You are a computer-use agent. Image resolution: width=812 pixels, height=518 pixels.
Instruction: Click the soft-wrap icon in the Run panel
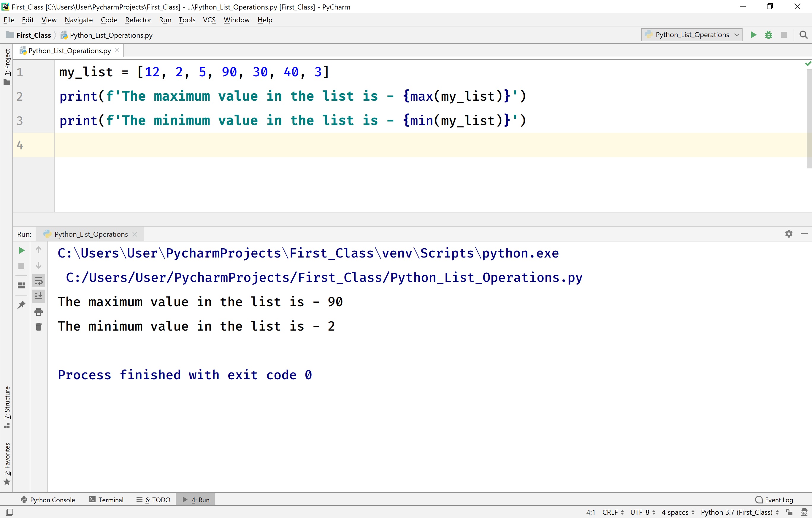coord(39,280)
